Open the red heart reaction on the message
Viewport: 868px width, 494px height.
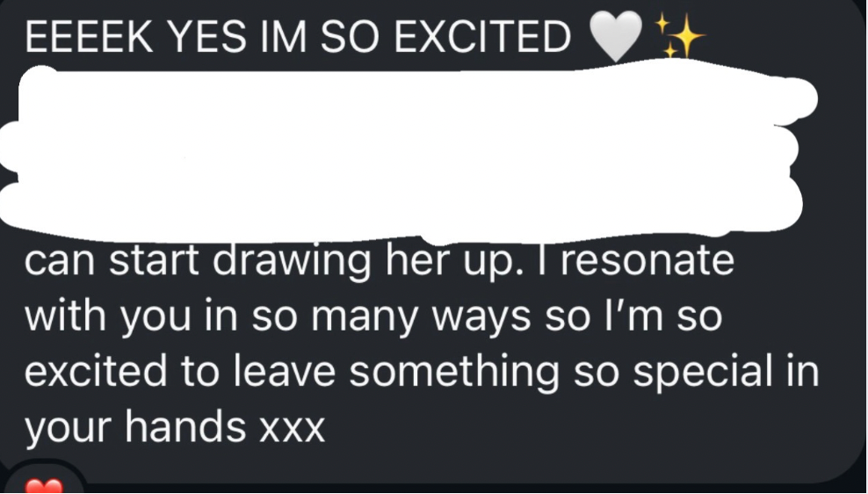[43, 486]
